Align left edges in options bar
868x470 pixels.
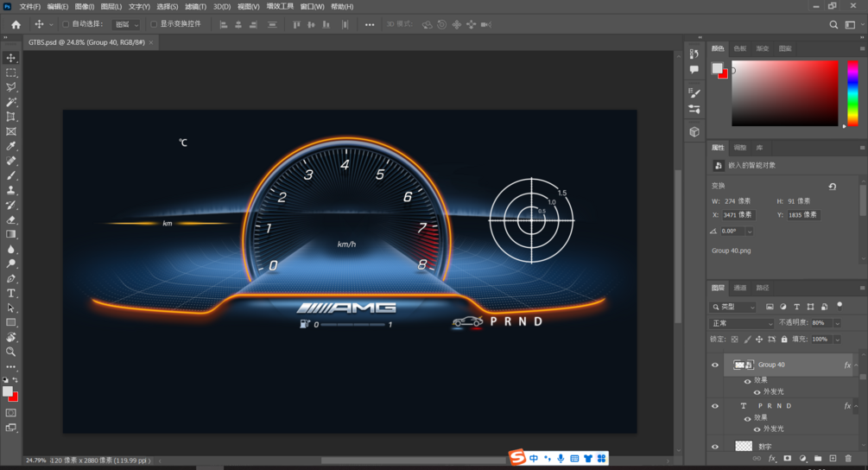pos(224,24)
